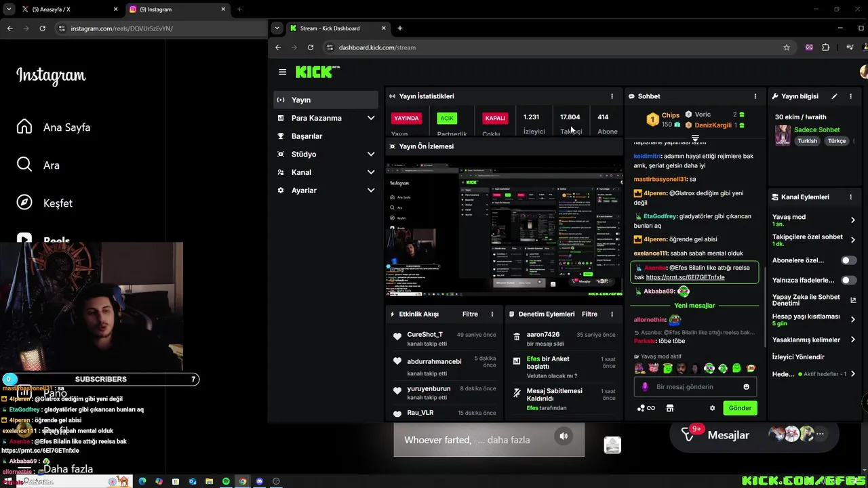Reload the Kick dashboard page

coord(311,47)
